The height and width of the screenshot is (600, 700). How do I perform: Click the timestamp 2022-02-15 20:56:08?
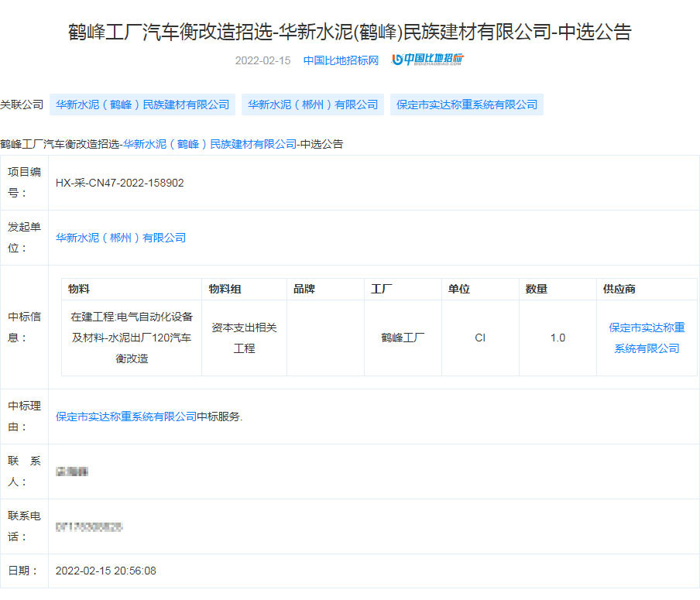(x=106, y=571)
